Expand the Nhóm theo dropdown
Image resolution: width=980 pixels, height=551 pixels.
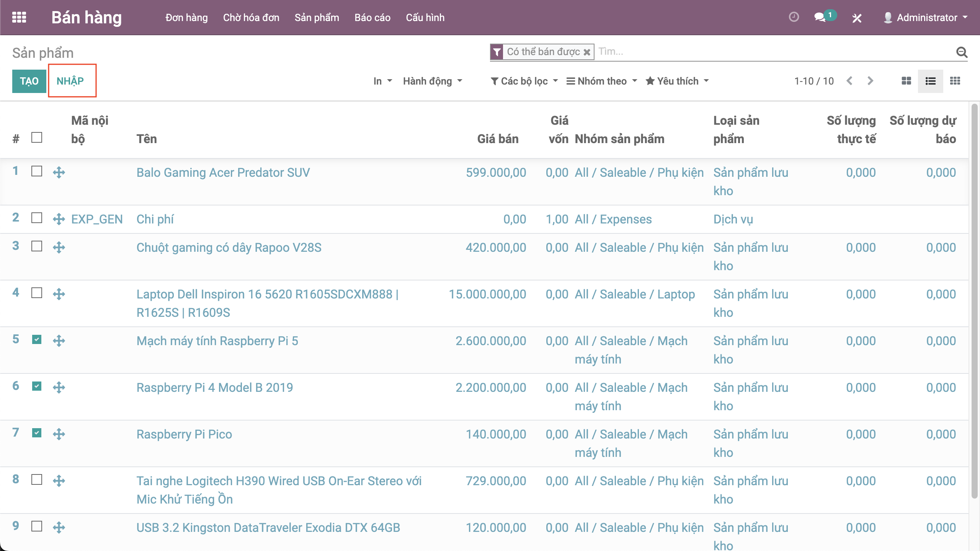coord(602,81)
